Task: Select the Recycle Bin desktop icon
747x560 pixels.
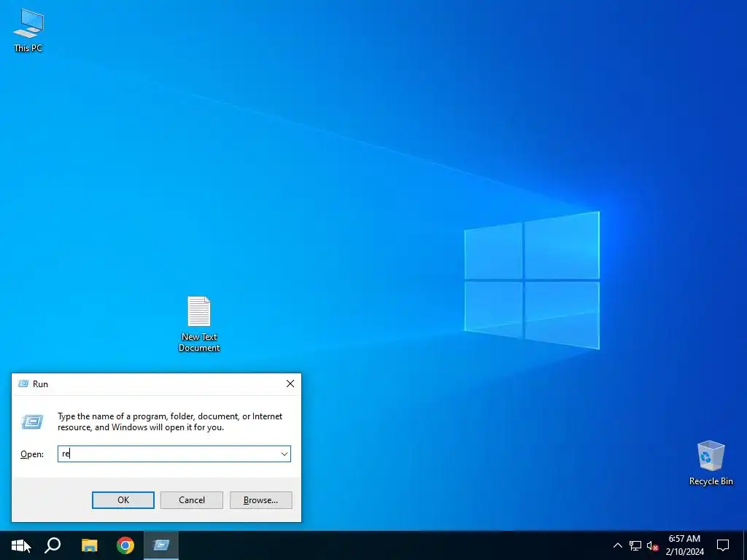Action: 711,463
